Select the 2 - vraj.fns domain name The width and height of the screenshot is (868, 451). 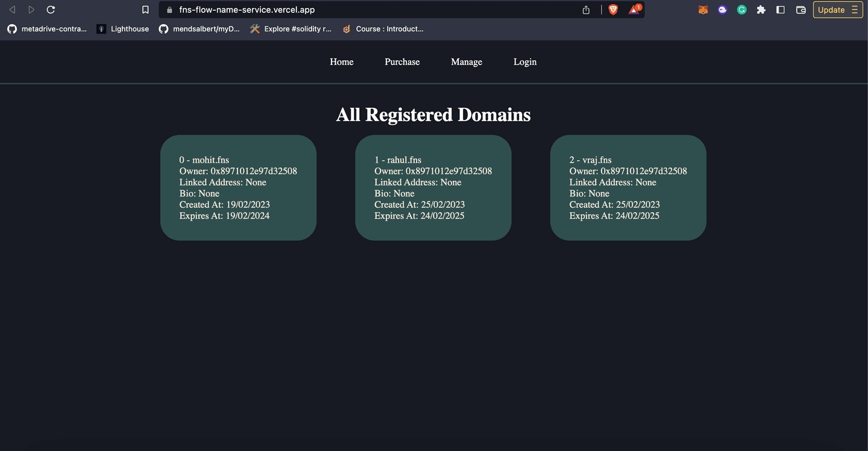point(591,160)
